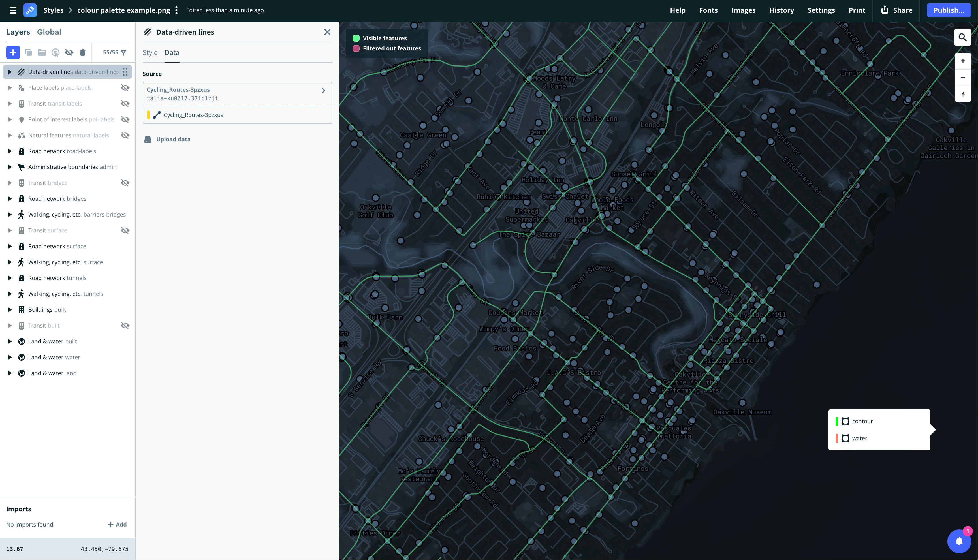978x560 pixels.
Task: Select the duplicate layer icon
Action: tap(28, 52)
